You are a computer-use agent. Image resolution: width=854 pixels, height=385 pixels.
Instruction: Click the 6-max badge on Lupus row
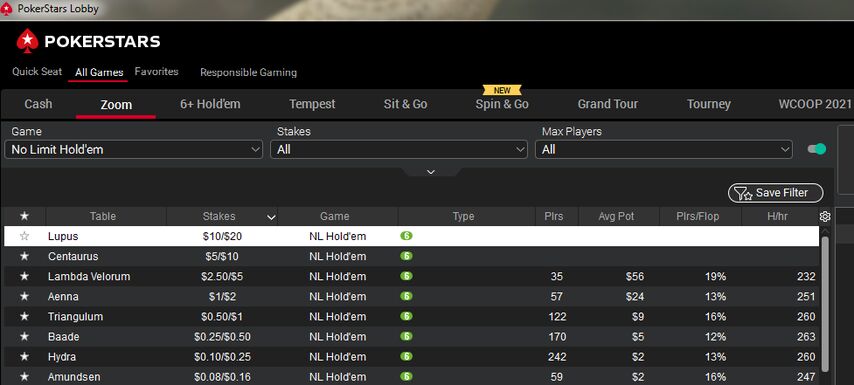click(406, 236)
